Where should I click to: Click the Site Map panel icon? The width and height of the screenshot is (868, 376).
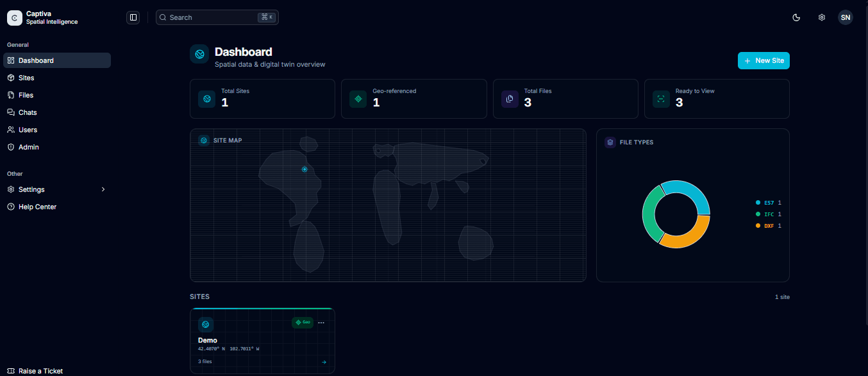click(x=204, y=140)
